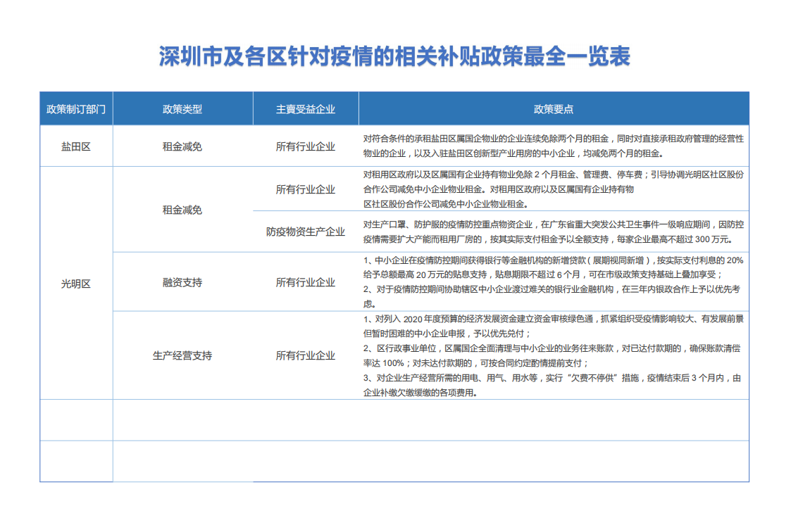Click 所有行业企业 beside 融资支持
The height and width of the screenshot is (532, 791).
click(x=306, y=282)
